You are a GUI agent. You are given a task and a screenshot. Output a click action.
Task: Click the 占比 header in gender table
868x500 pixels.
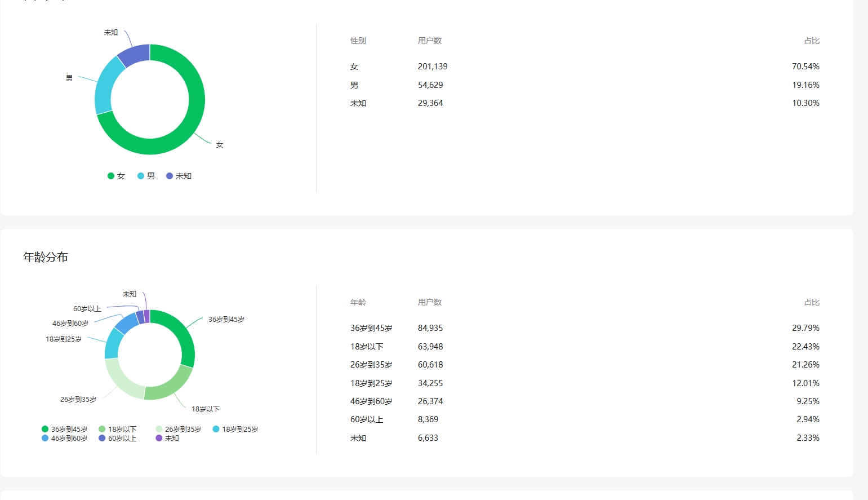click(x=812, y=41)
